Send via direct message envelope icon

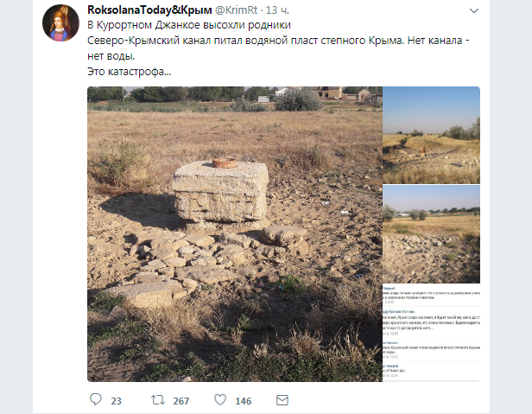282,400
